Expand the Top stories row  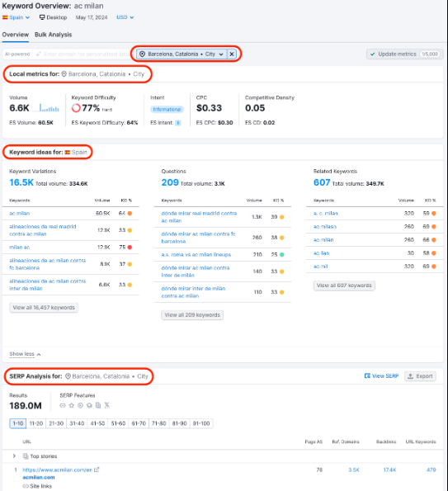(x=14, y=456)
